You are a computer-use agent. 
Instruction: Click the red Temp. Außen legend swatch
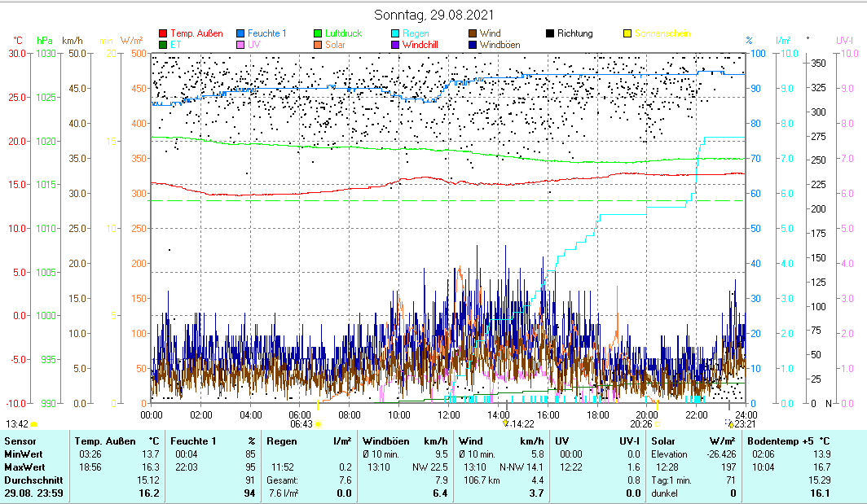click(x=163, y=34)
